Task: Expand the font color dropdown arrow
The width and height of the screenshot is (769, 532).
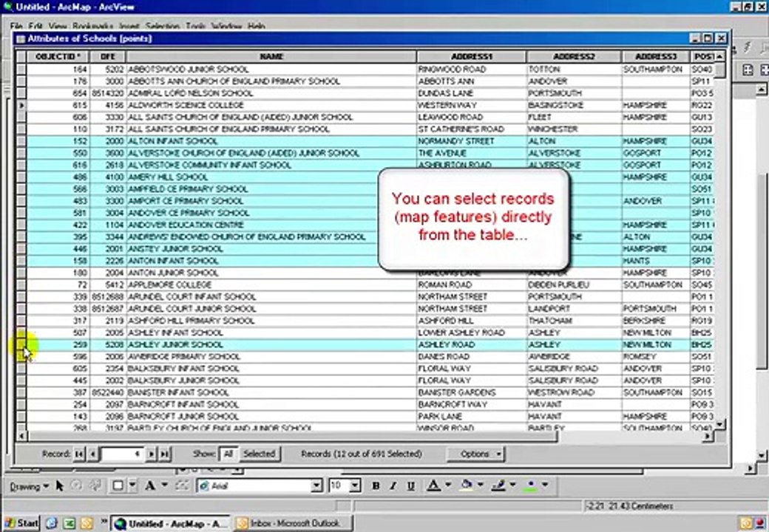Action: [x=448, y=485]
